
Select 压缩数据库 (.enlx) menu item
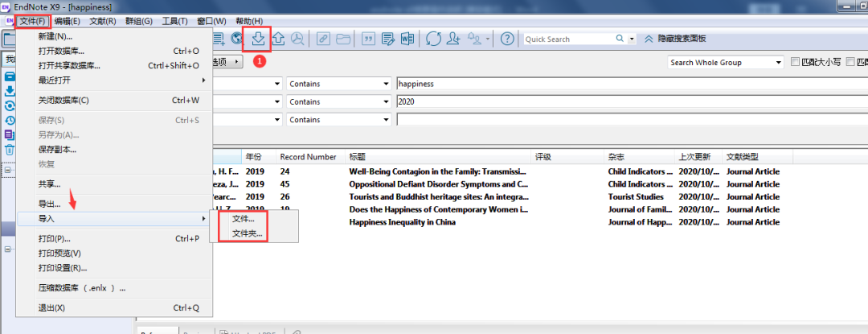(x=114, y=288)
